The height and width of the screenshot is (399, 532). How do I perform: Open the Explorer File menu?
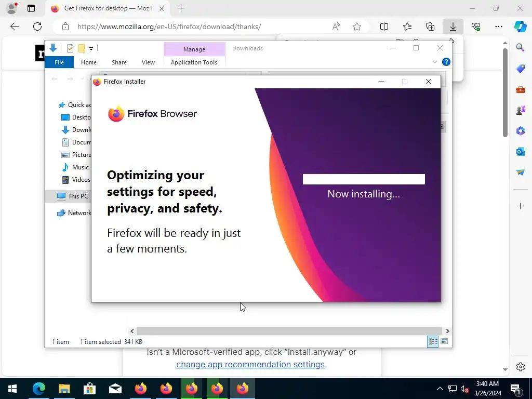pos(59,62)
